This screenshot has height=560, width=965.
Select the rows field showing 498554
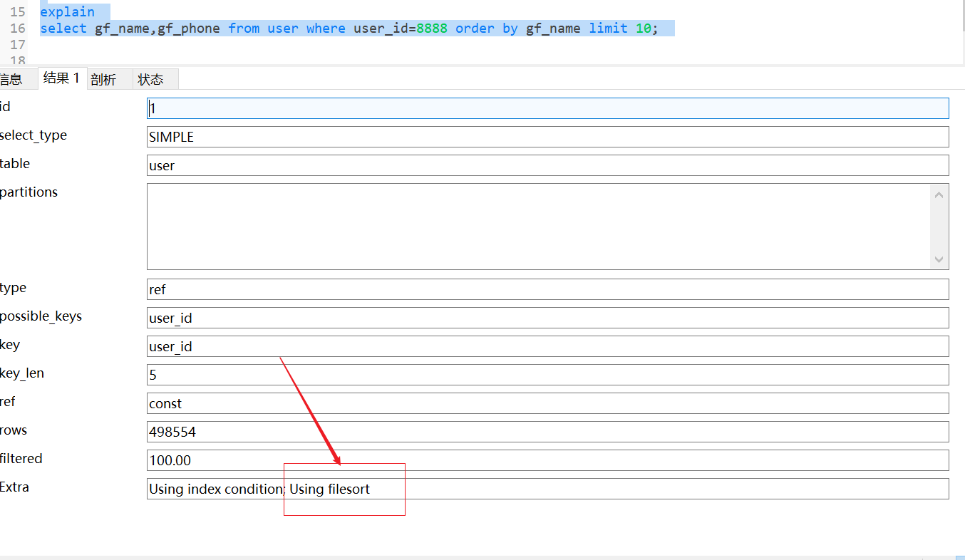pos(499,431)
